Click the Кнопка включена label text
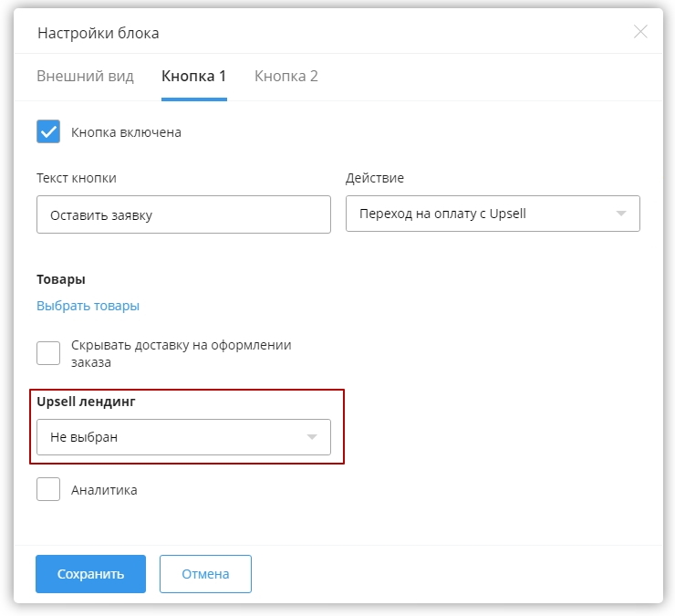675x616 pixels. (x=126, y=132)
